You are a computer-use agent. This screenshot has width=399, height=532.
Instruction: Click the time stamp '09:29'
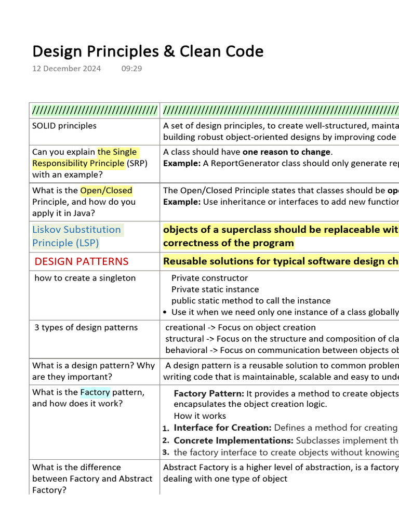point(131,69)
